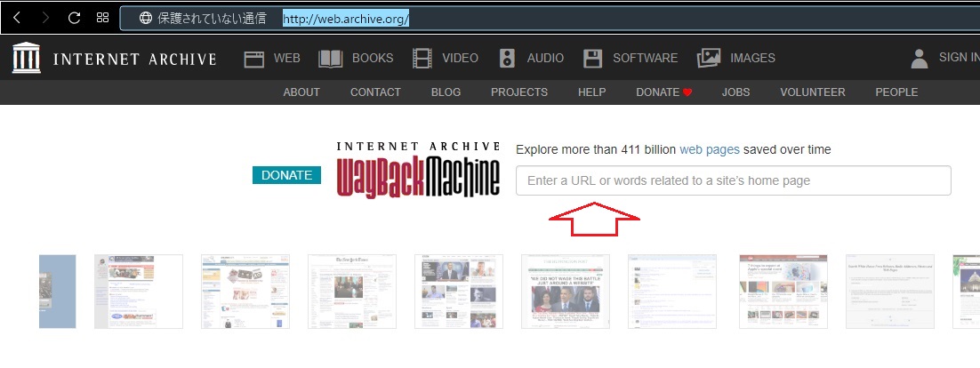Open the VIDEO menu label
Screen dimensions: 980x368
[x=460, y=58]
